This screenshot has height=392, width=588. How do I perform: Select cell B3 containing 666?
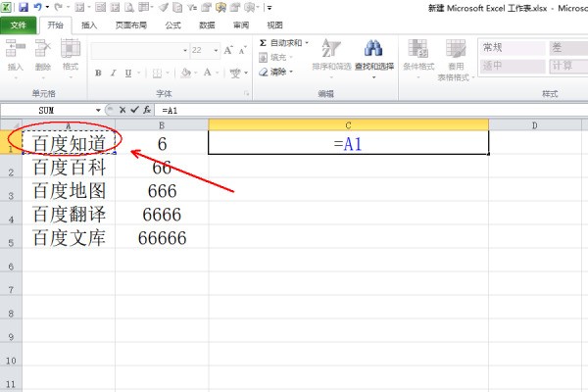click(x=162, y=190)
